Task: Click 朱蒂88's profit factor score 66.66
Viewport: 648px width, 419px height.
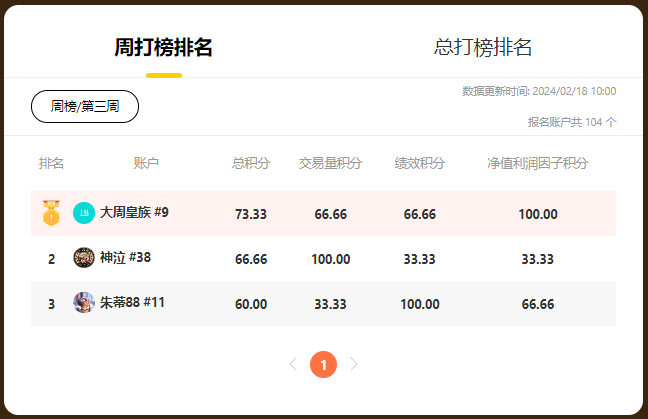Action: click(538, 304)
